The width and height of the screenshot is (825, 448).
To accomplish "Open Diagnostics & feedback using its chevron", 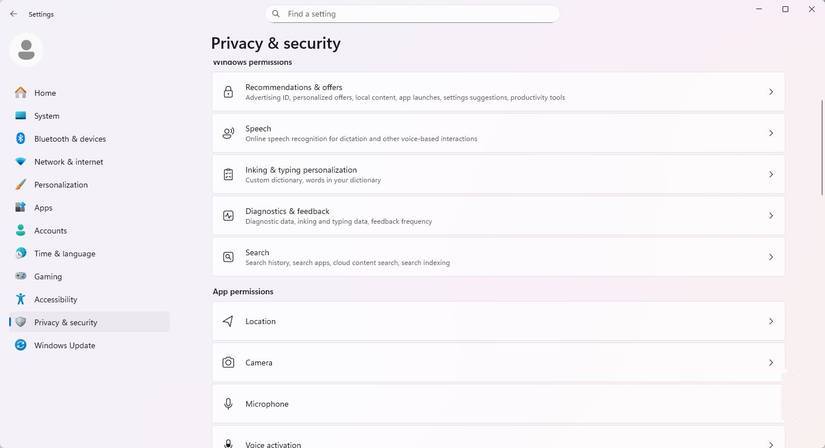I will [771, 216].
